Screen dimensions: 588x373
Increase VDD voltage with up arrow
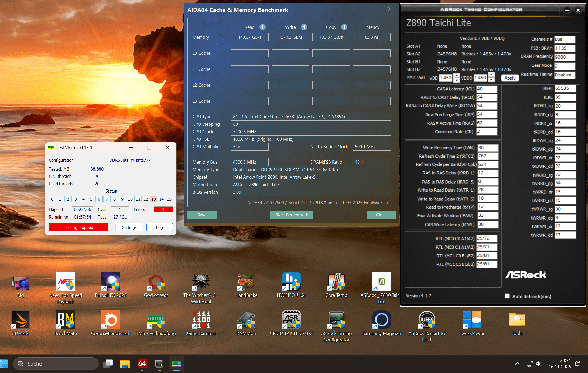[x=456, y=75]
